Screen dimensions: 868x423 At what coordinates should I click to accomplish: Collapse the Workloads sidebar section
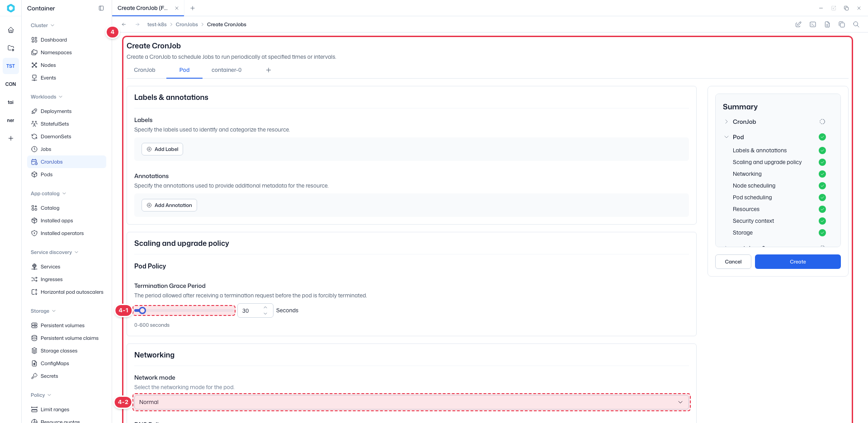[x=47, y=97]
